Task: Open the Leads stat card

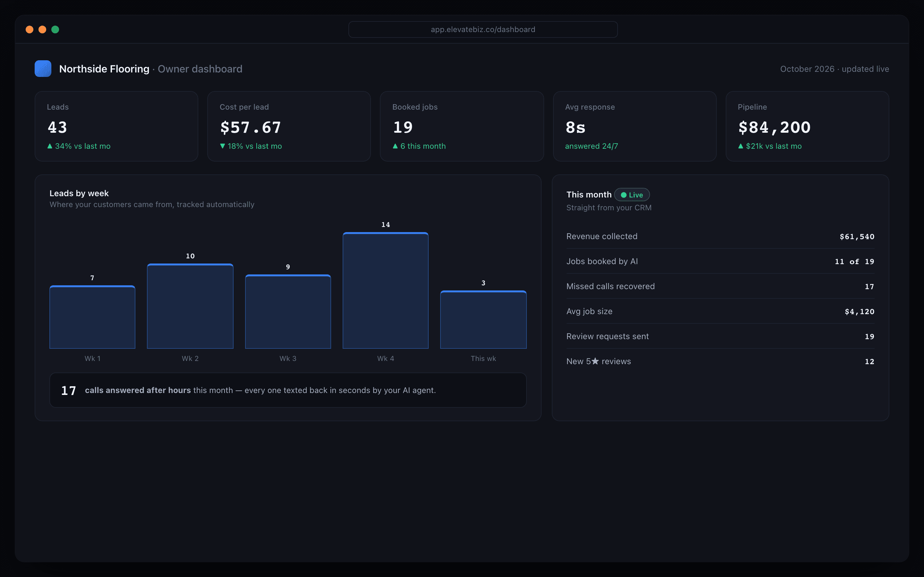Action: [x=116, y=126]
